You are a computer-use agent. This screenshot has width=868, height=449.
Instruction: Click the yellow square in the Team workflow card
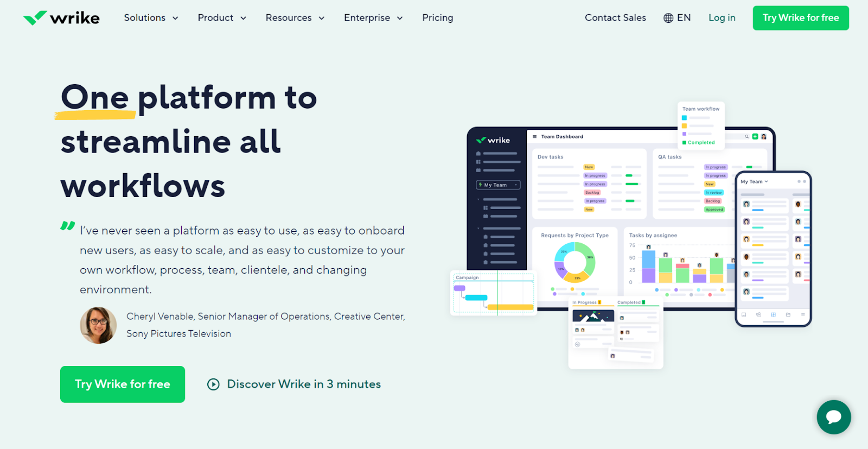click(685, 126)
